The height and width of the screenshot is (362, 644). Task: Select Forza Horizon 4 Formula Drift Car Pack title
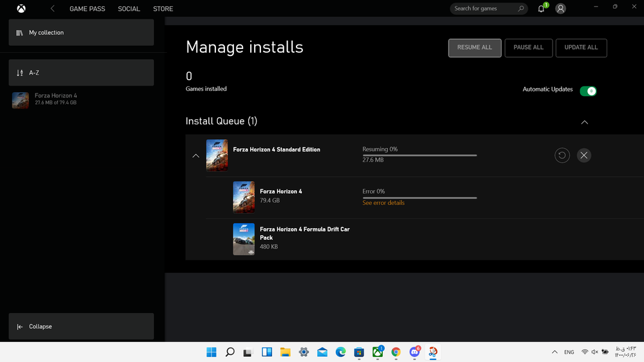[x=305, y=233]
